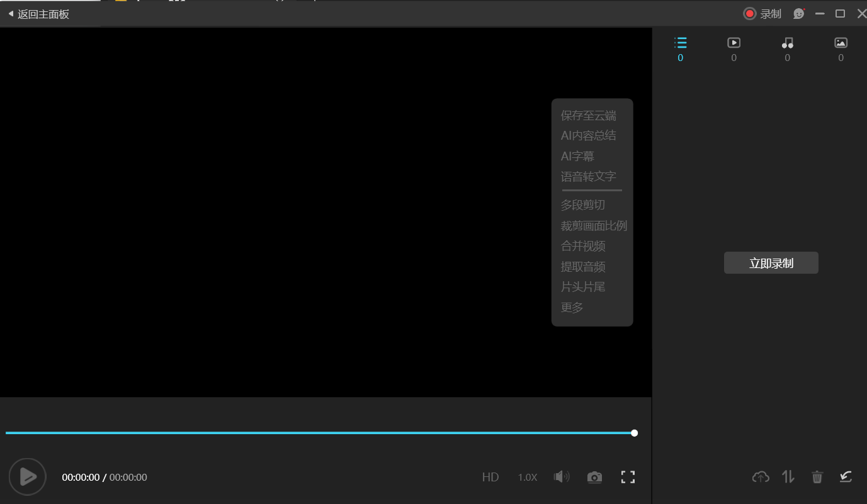Viewport: 867px width, 504px height.
Task: Close the window
Action: pos(861,14)
